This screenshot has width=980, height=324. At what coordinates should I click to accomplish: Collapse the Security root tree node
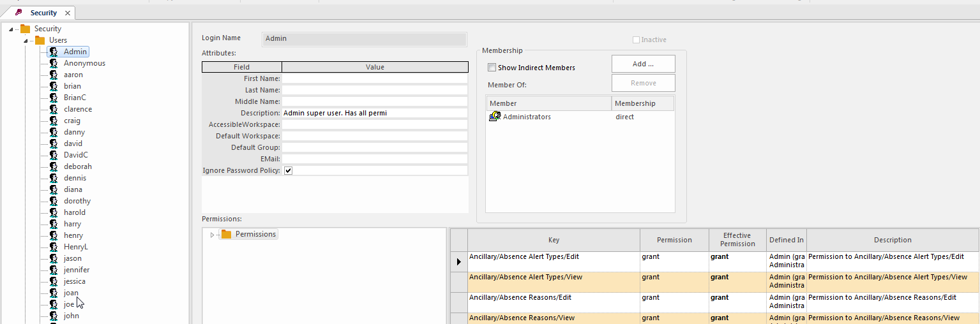[x=11, y=29]
